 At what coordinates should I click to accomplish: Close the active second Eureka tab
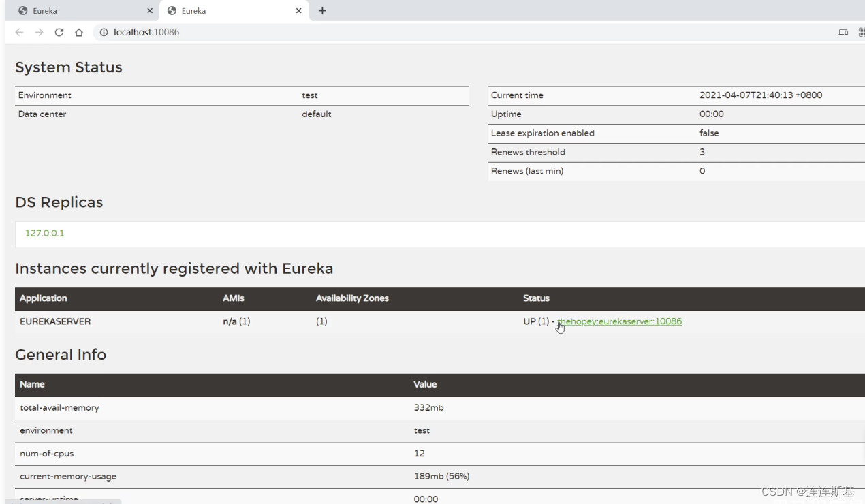click(x=298, y=11)
